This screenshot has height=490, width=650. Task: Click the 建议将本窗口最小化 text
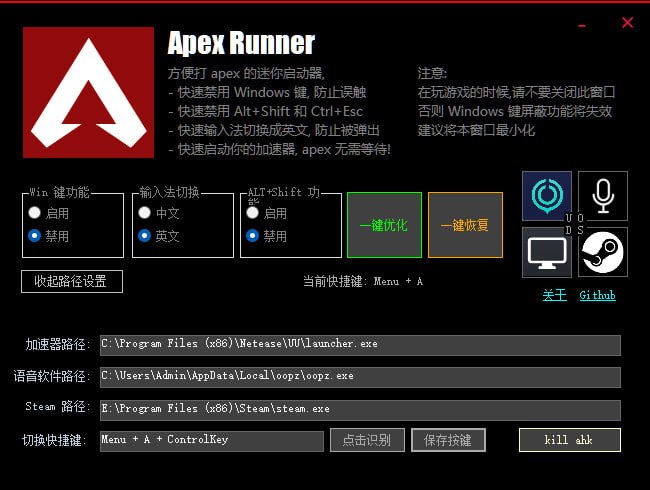(x=476, y=130)
